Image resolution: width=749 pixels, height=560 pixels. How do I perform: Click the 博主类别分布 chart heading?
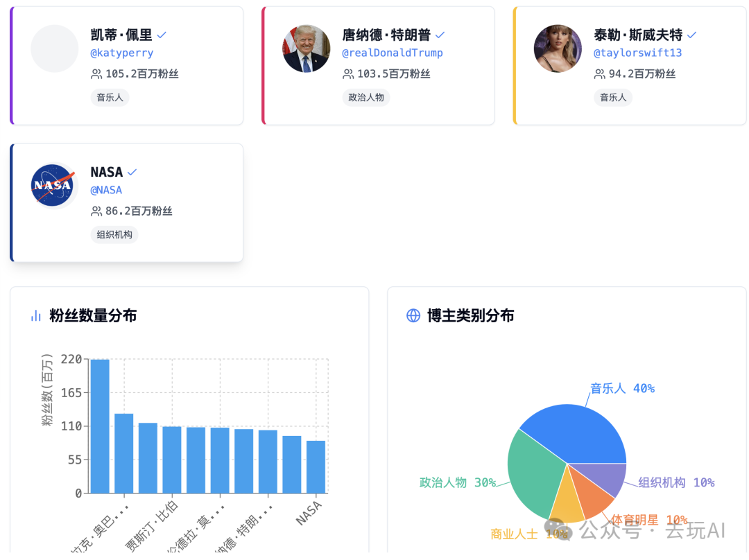point(470,315)
